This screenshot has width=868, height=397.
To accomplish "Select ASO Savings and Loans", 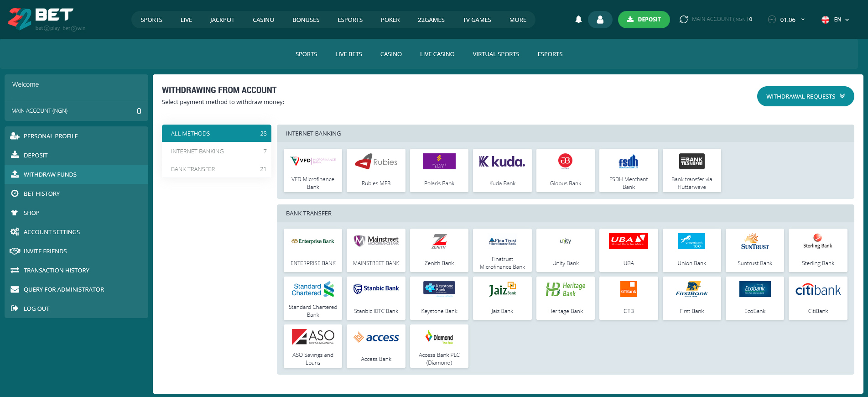I will click(313, 346).
